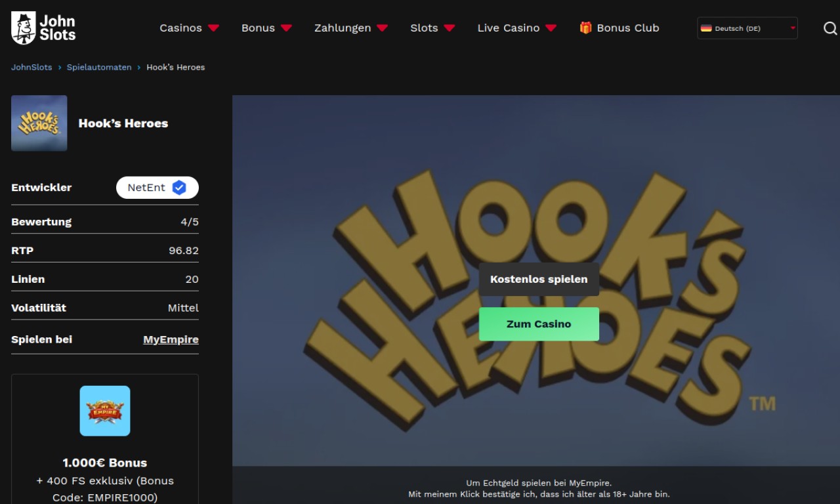Click the bonus code EMPIRE1000 text

121,497
